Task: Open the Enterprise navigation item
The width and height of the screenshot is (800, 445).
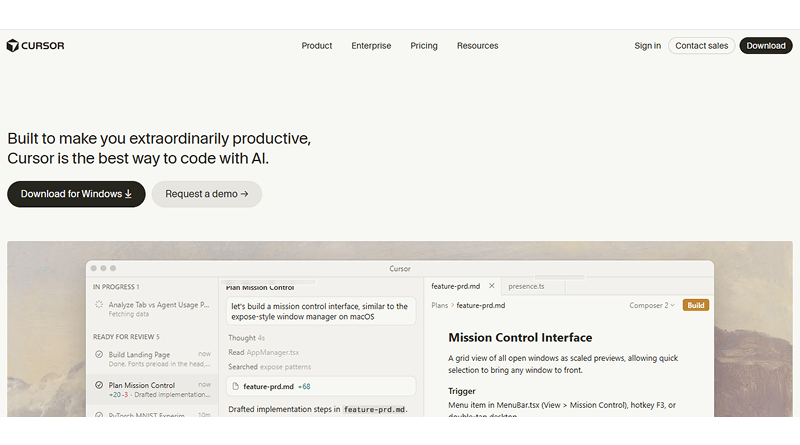Action: (x=371, y=46)
